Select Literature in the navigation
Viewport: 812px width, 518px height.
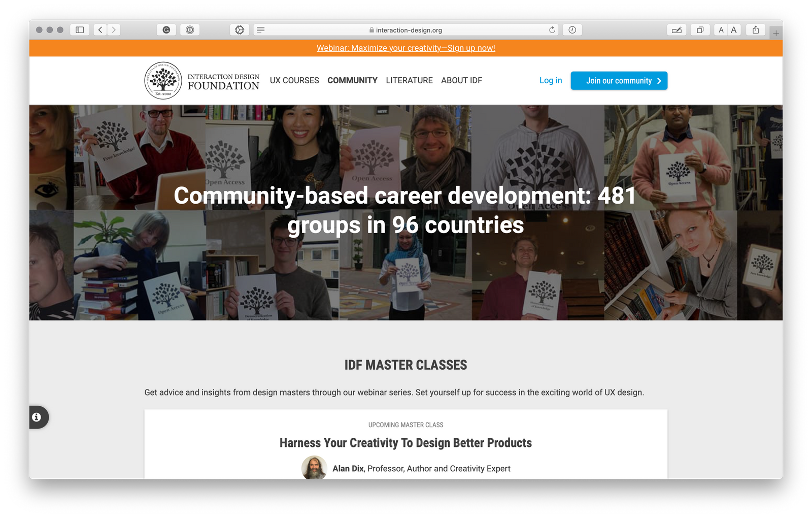coord(409,80)
